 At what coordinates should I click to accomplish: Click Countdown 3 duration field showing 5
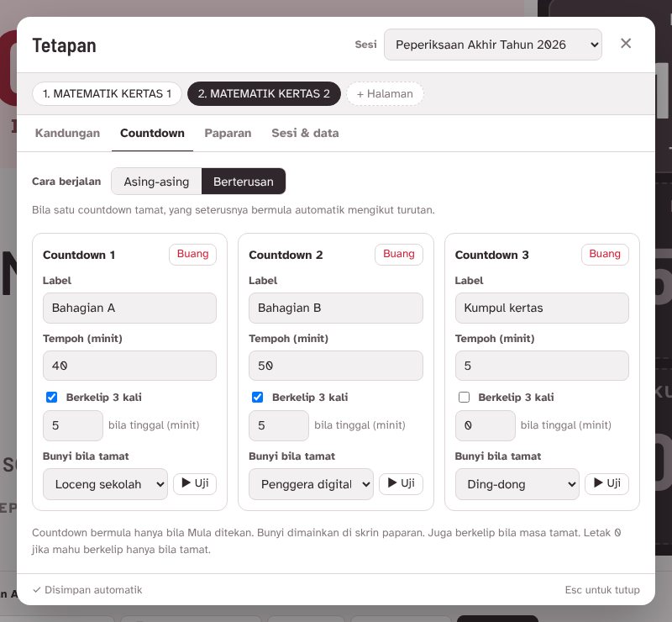point(542,366)
